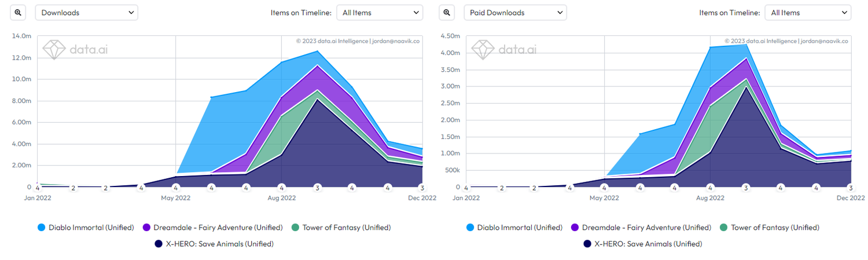Click the July 2022 event marker on Paid Downloads chart
The image size is (868, 260).
pyautogui.click(x=675, y=188)
